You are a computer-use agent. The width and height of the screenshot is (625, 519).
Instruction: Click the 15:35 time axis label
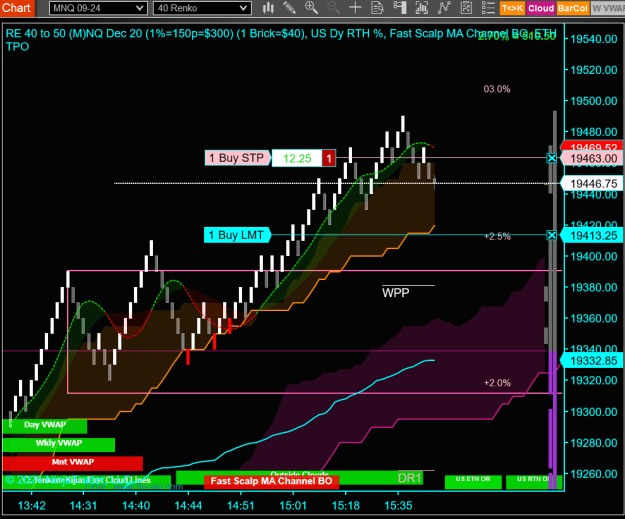(398, 506)
